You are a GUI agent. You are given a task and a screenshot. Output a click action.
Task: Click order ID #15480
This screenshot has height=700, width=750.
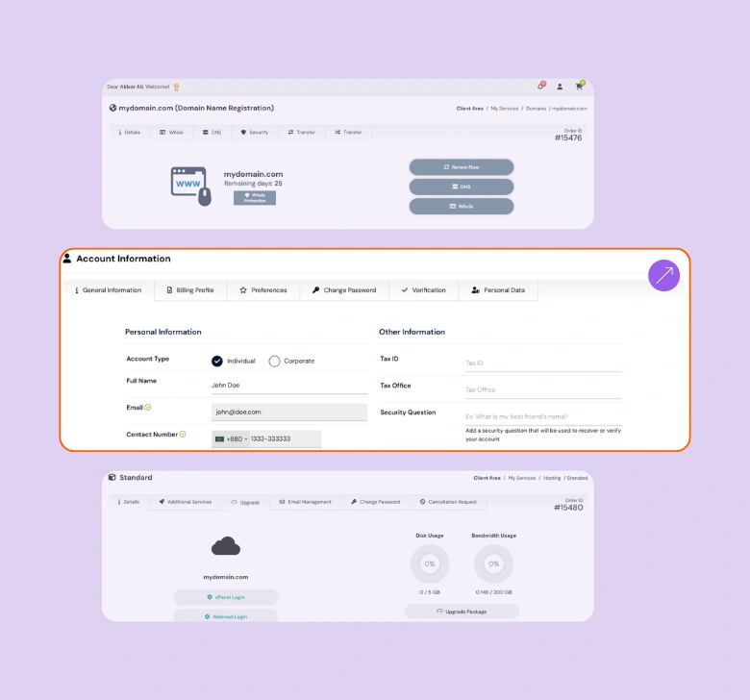pos(568,508)
